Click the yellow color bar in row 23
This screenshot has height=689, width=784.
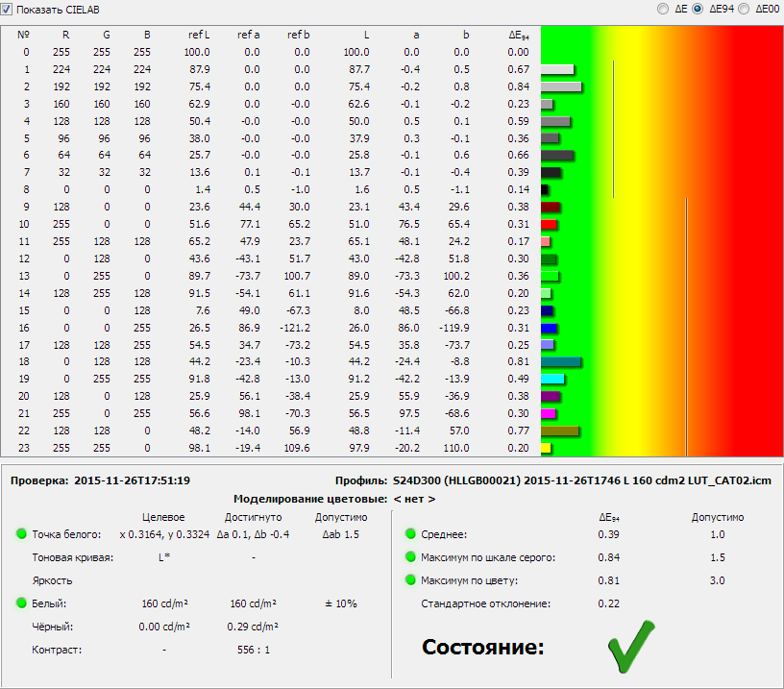pos(546,448)
